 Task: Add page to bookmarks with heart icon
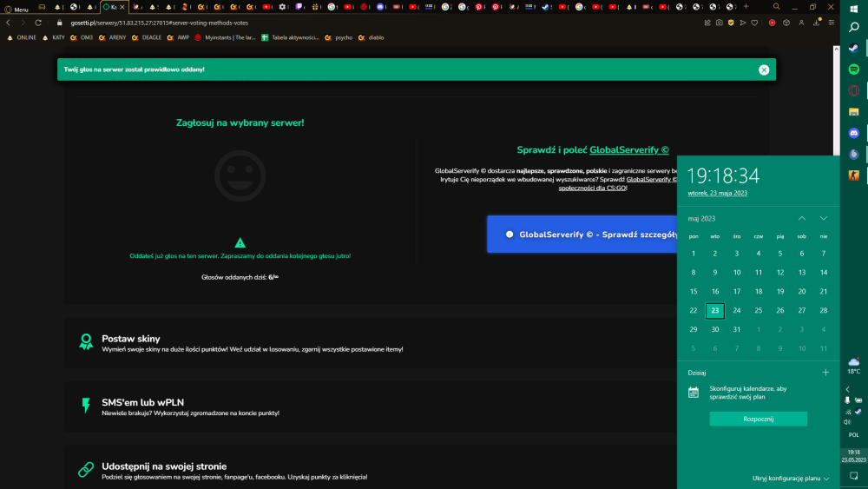coord(754,23)
